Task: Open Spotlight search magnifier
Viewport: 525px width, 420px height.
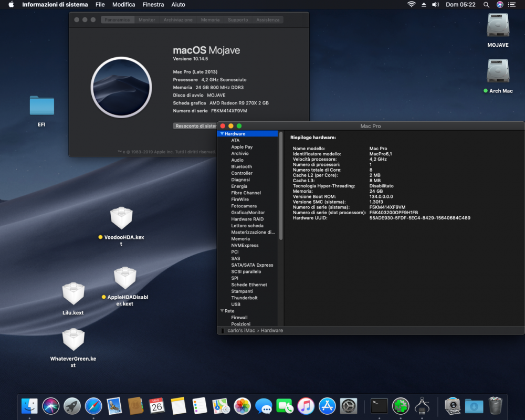Action: [486, 5]
